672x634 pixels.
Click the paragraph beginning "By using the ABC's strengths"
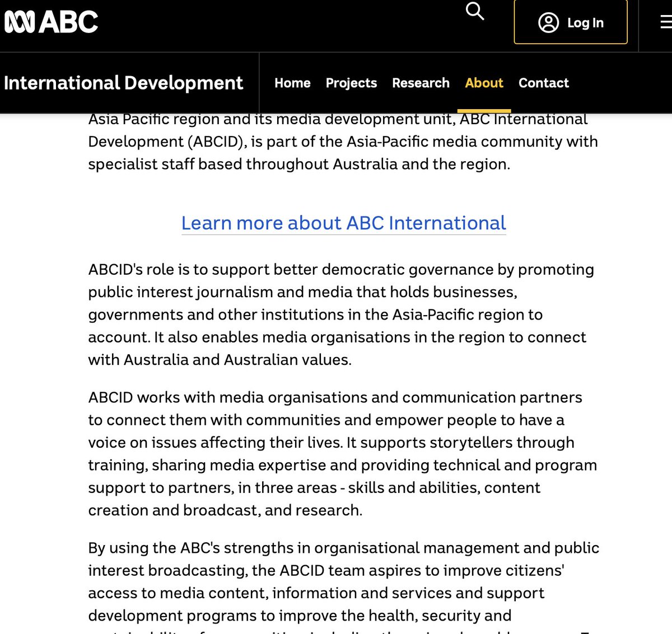[343, 586]
